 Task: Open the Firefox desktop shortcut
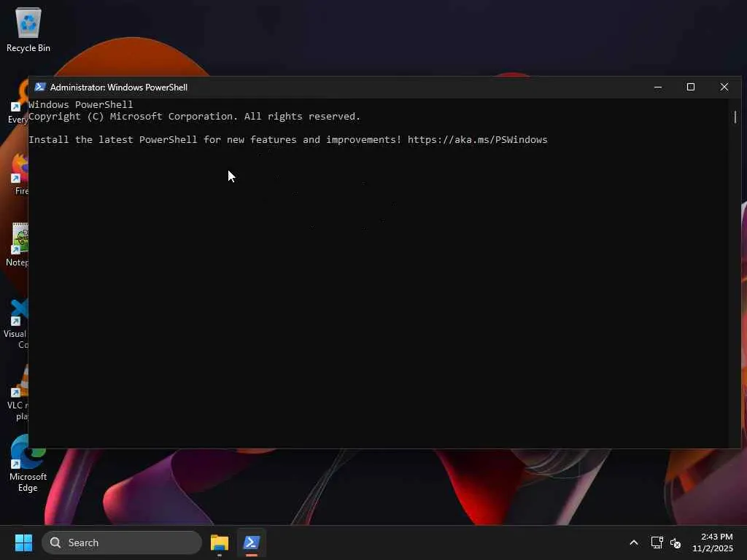19,174
